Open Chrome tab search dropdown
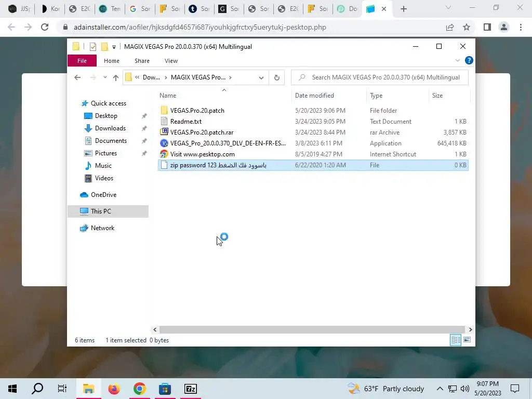The height and width of the screenshot is (399, 532). tap(448, 8)
